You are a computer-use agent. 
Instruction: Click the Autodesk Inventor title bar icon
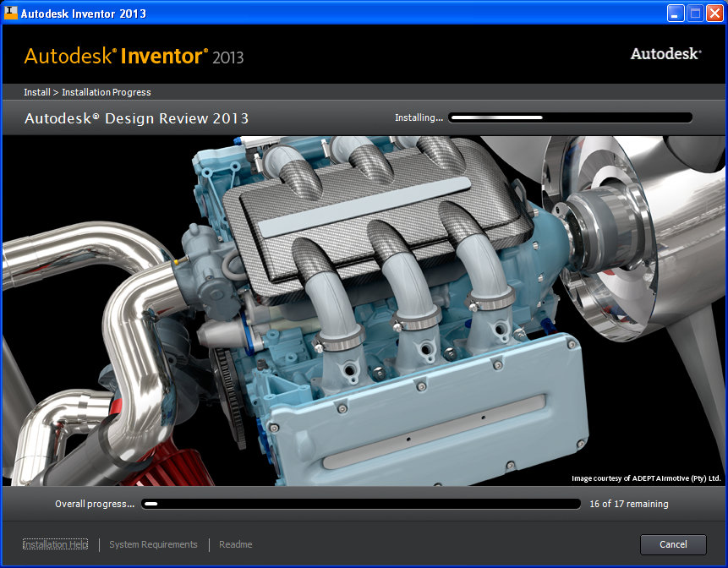point(11,13)
